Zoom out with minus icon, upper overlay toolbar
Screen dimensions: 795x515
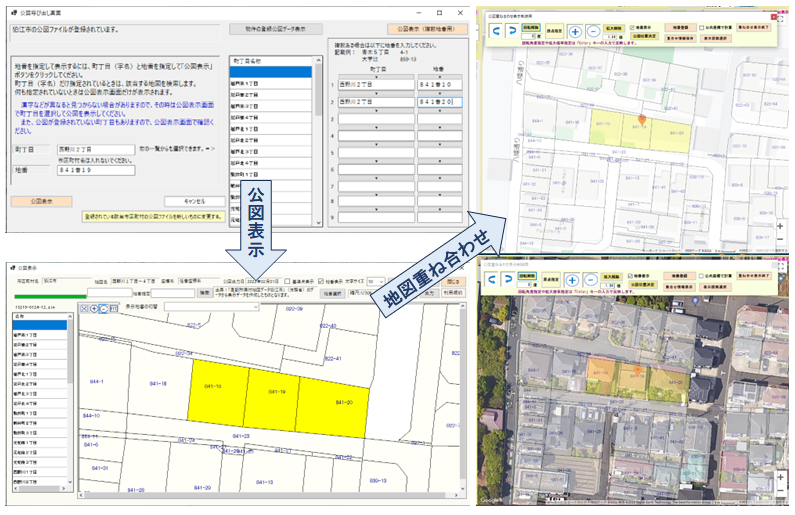coord(592,31)
